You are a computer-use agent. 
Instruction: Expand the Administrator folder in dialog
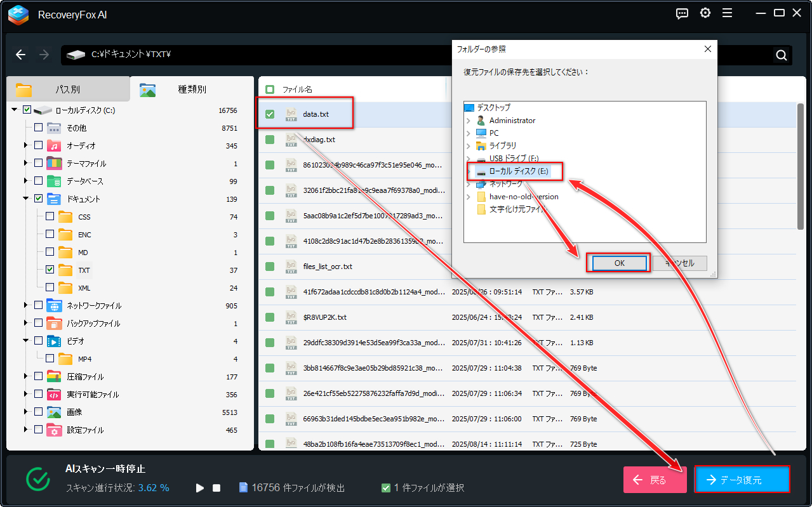(469, 121)
